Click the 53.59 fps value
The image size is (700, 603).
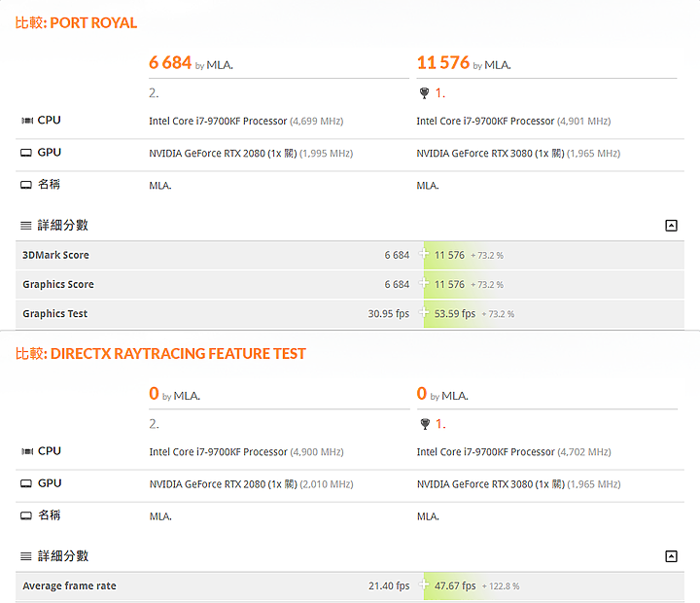[455, 314]
